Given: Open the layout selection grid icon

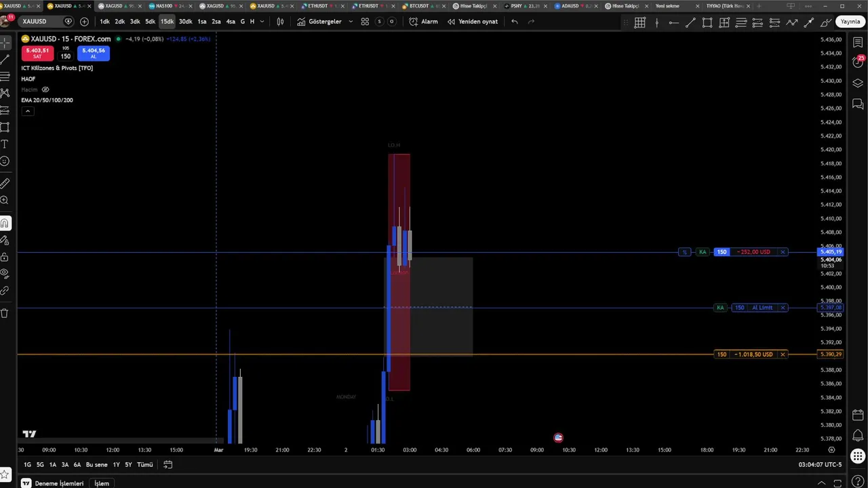Looking at the screenshot, I should coord(365,21).
